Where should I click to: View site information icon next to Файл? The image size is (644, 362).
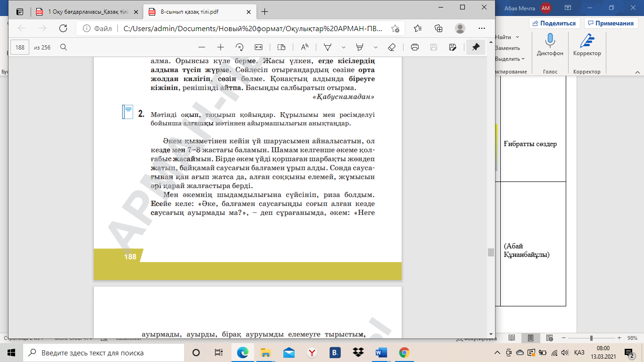coord(87,28)
